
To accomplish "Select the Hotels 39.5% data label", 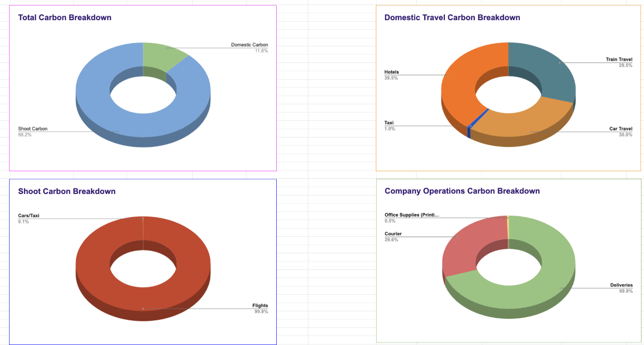I will click(x=391, y=75).
